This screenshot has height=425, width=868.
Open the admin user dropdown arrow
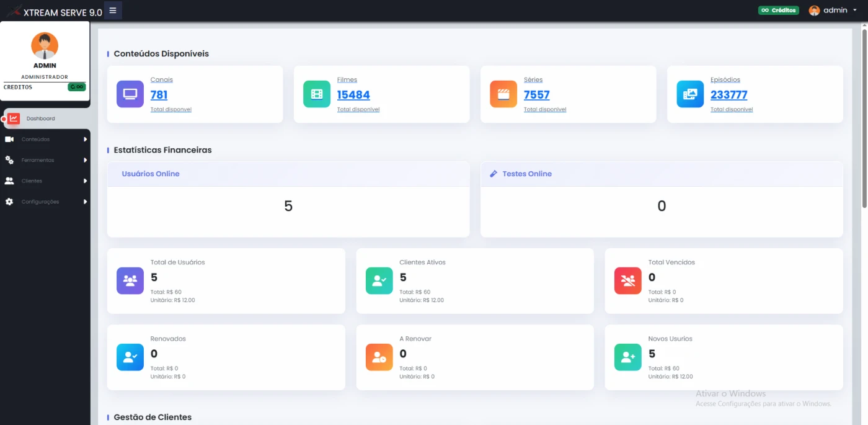tap(855, 11)
